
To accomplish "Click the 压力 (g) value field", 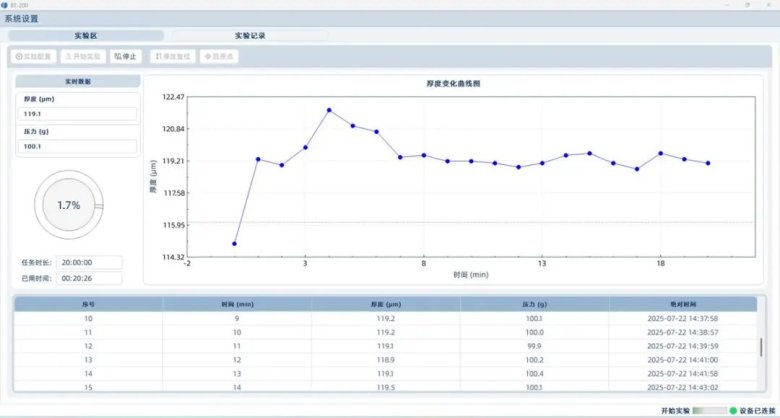I will click(76, 146).
